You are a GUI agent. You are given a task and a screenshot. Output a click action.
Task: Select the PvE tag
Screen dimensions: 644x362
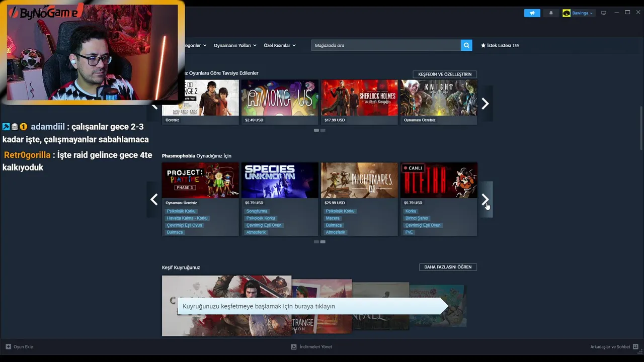click(409, 232)
